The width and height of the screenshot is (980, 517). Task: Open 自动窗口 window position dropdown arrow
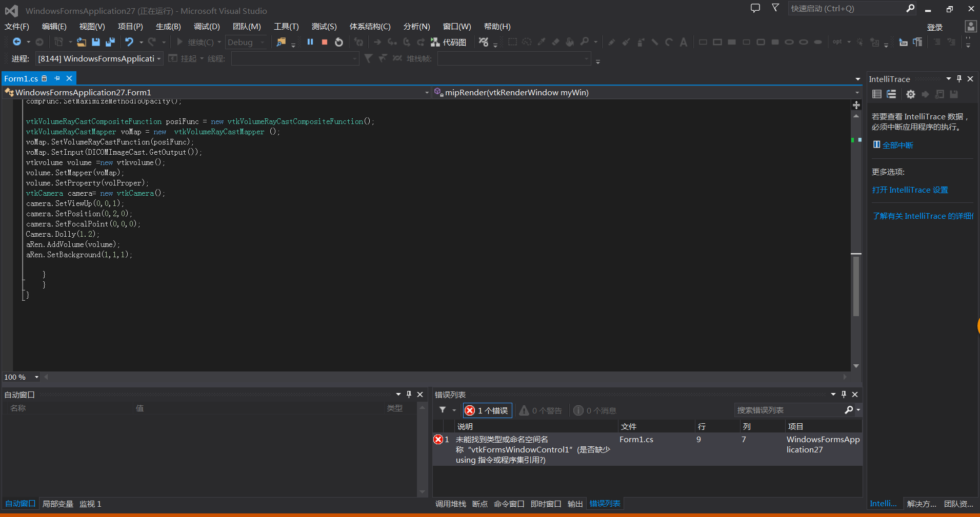click(x=398, y=394)
